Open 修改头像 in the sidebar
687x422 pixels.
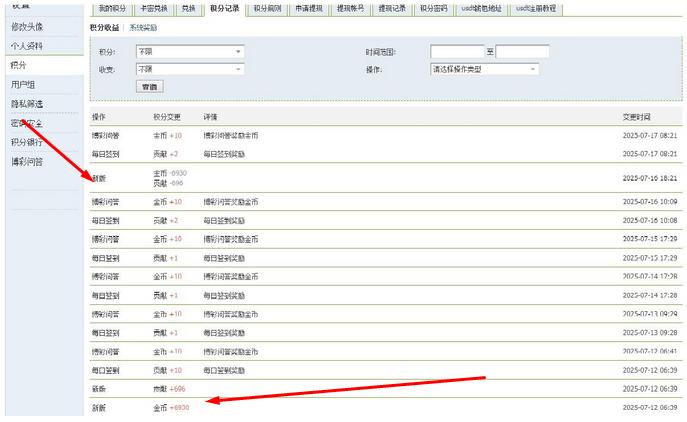point(27,27)
